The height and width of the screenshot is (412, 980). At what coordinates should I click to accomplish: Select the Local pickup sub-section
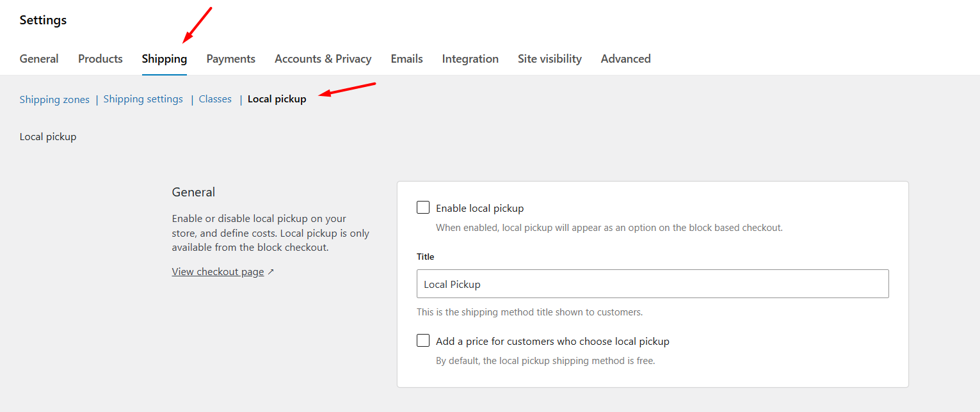click(x=277, y=99)
